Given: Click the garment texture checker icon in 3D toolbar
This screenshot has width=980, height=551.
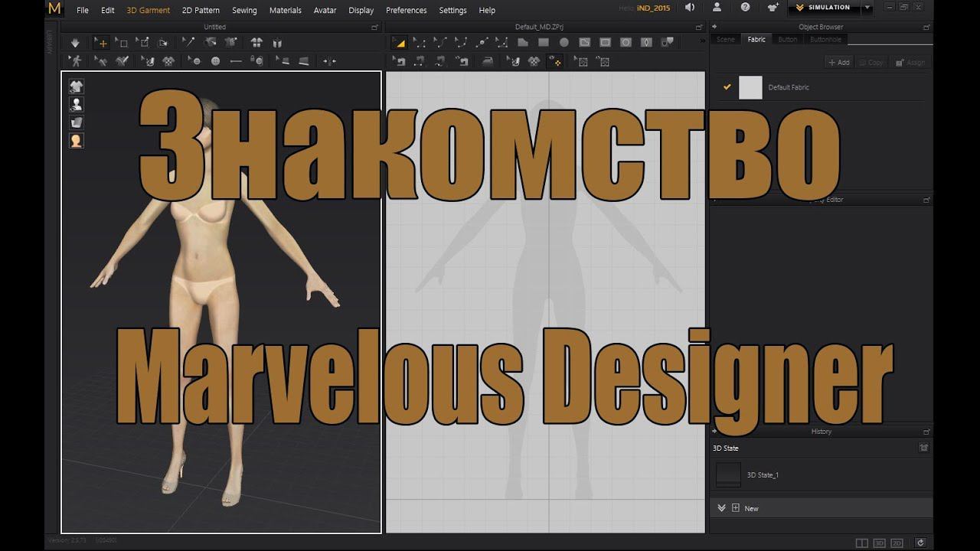Looking at the screenshot, I should [x=168, y=61].
